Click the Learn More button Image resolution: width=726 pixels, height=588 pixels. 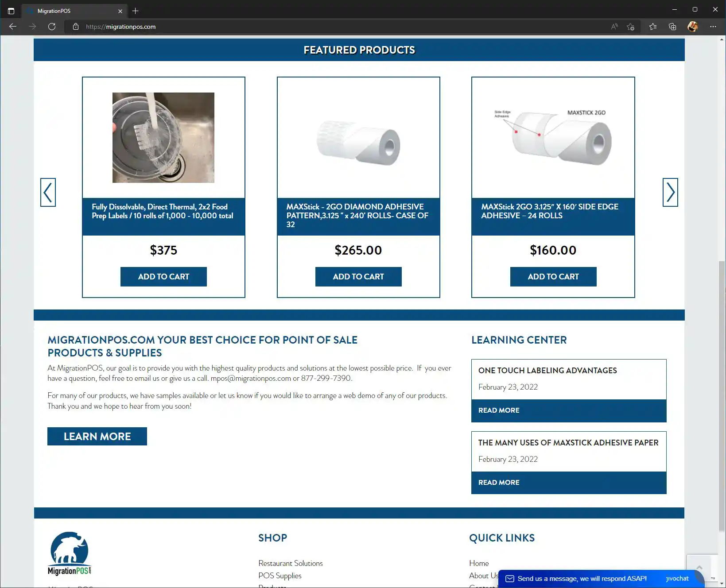pos(97,437)
